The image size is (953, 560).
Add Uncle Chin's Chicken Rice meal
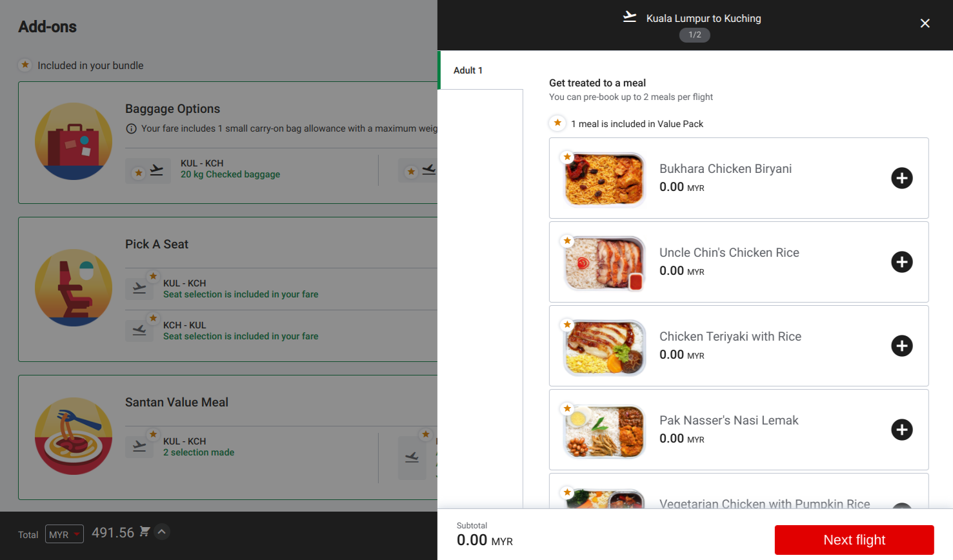[x=901, y=262]
